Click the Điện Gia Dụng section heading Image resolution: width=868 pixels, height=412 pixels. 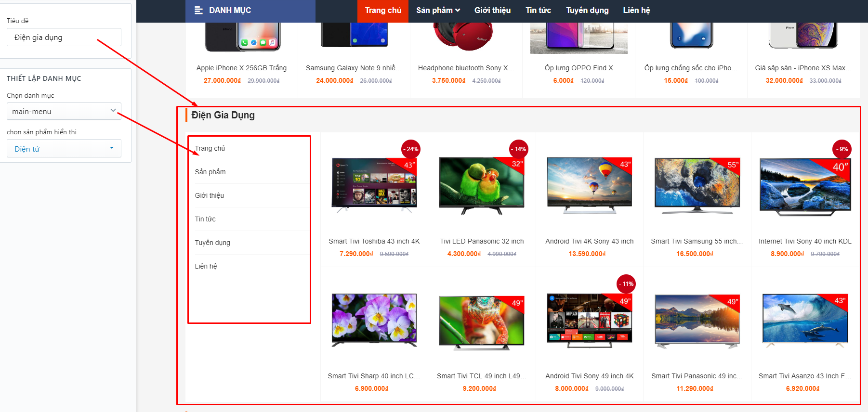223,115
